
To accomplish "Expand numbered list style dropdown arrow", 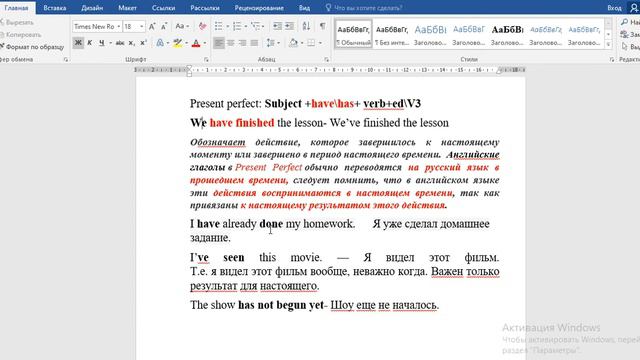I will pos(246,26).
